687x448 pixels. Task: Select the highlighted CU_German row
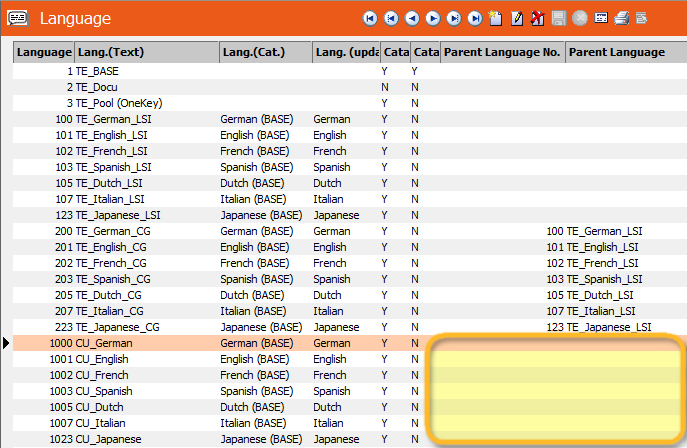point(350,343)
